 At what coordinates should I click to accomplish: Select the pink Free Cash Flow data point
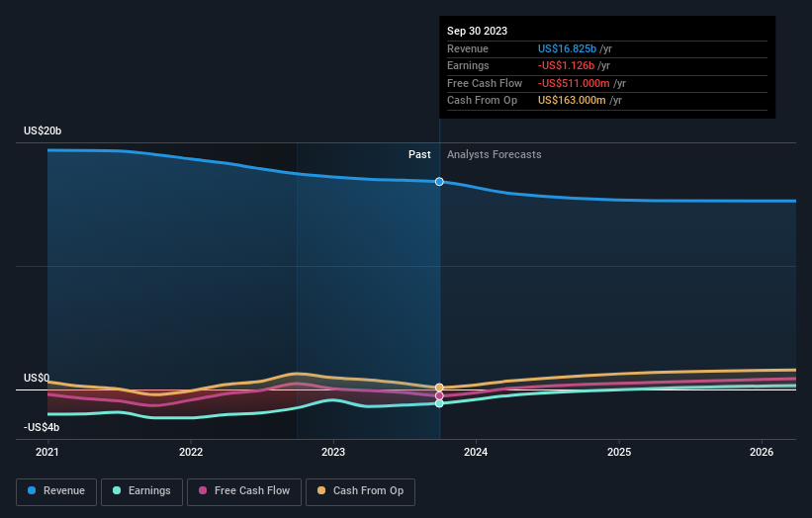click(439, 395)
